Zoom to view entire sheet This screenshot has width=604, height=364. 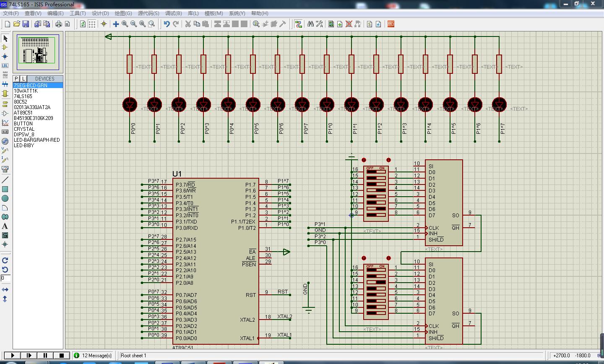(142, 24)
